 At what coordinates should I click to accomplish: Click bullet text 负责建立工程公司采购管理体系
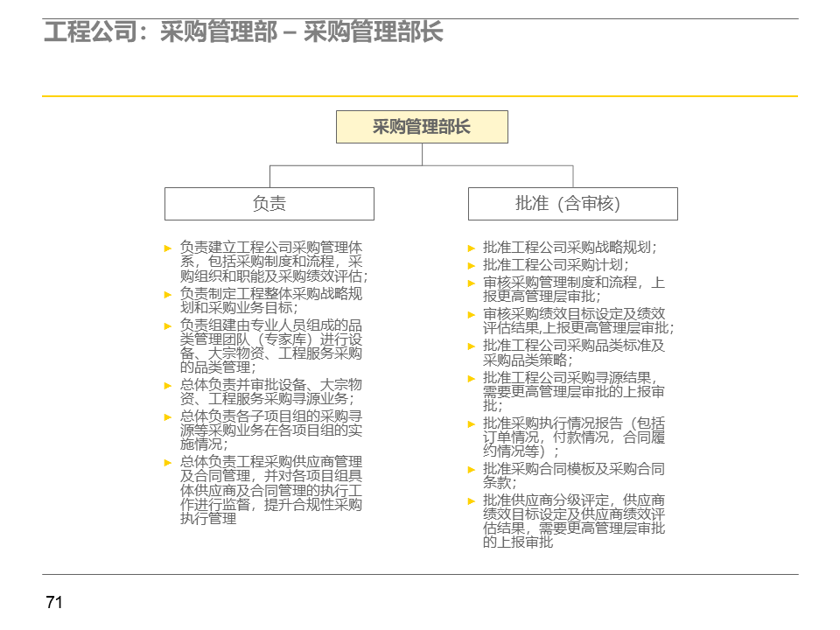pyautogui.click(x=273, y=262)
